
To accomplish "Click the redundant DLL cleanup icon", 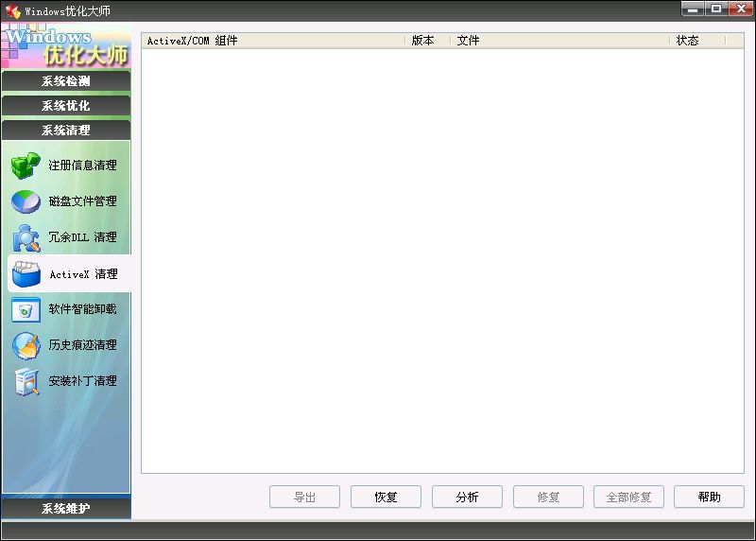I will click(26, 237).
